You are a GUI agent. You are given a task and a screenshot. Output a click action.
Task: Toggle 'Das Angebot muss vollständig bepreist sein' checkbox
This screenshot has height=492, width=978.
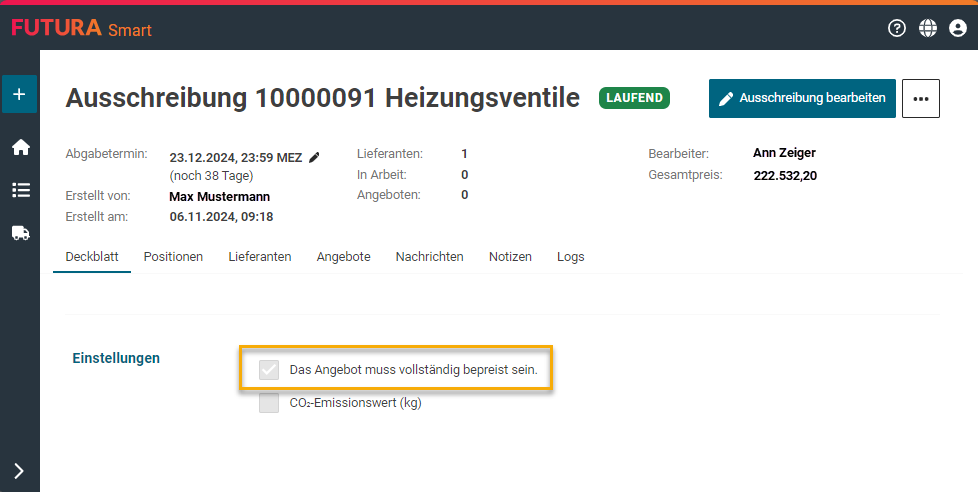[x=269, y=370]
